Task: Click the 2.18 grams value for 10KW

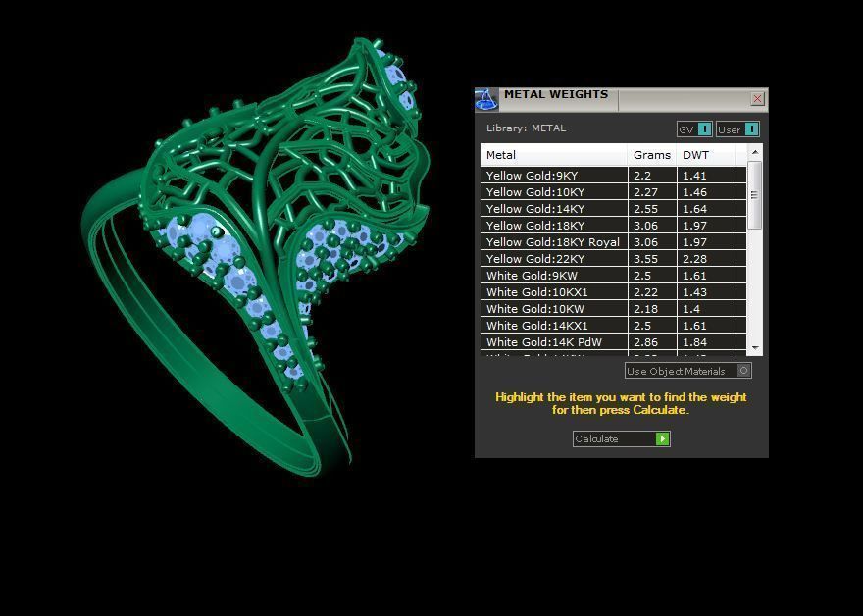Action: 645,309
